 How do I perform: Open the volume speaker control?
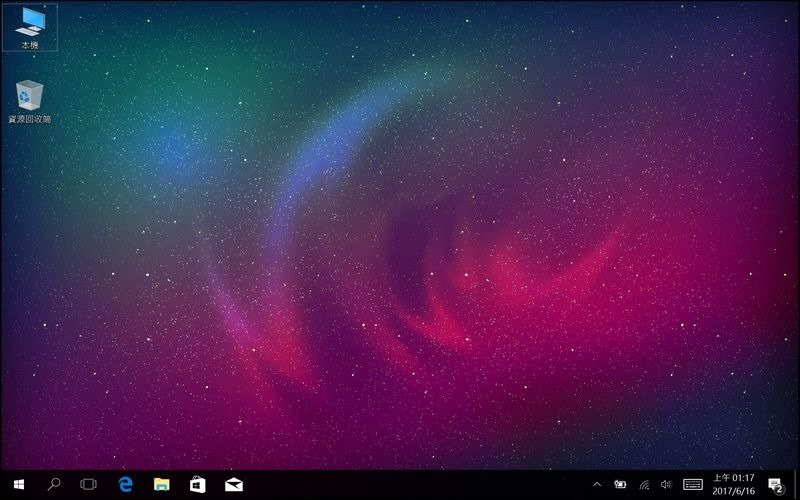(666, 485)
